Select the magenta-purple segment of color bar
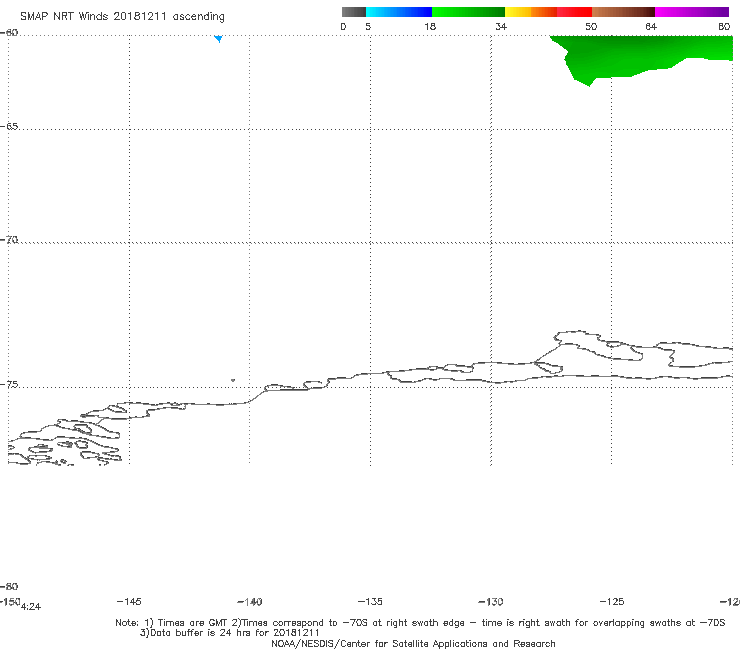This screenshot has height=650, width=740. point(692,12)
